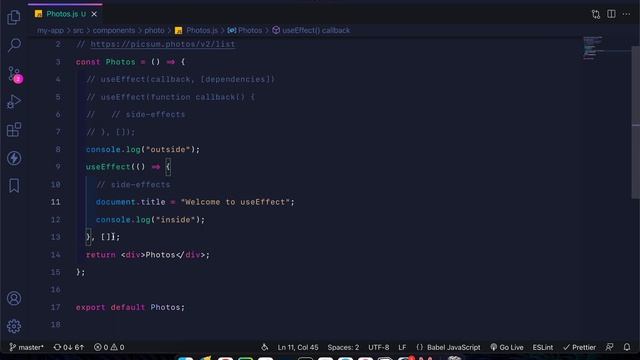Open feedback icon in status bar
The image size is (640, 360).
[609, 347]
